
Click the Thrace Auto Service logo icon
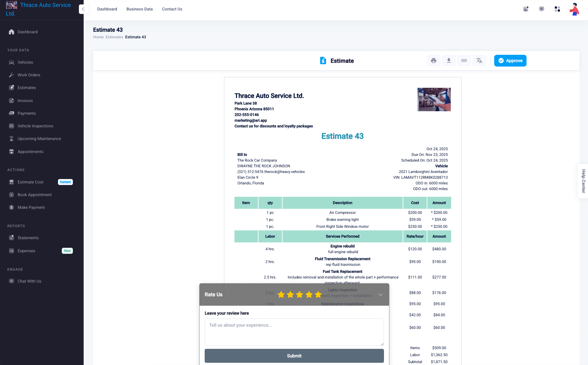click(x=11, y=5)
